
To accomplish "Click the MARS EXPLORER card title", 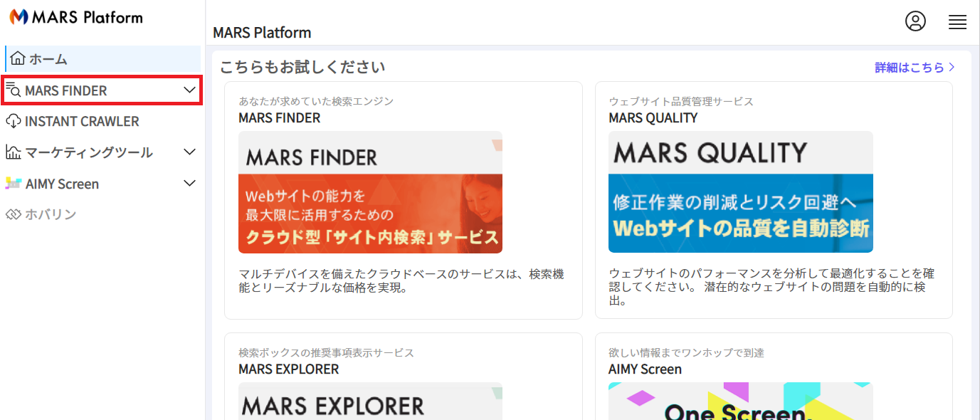I will (289, 369).
